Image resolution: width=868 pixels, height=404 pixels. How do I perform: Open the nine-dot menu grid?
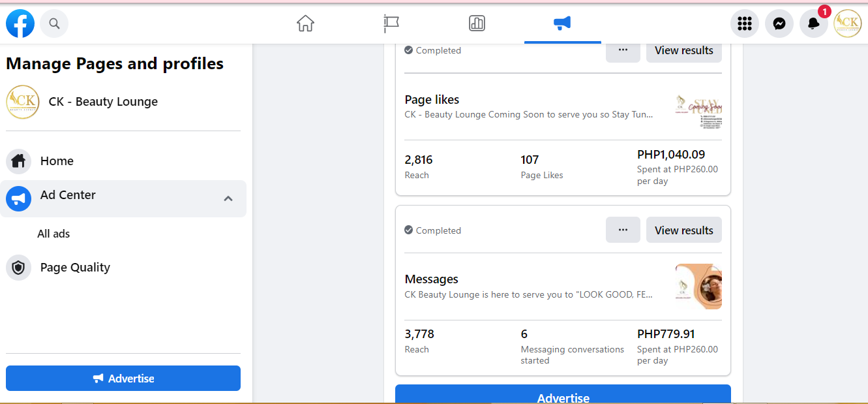coord(744,24)
